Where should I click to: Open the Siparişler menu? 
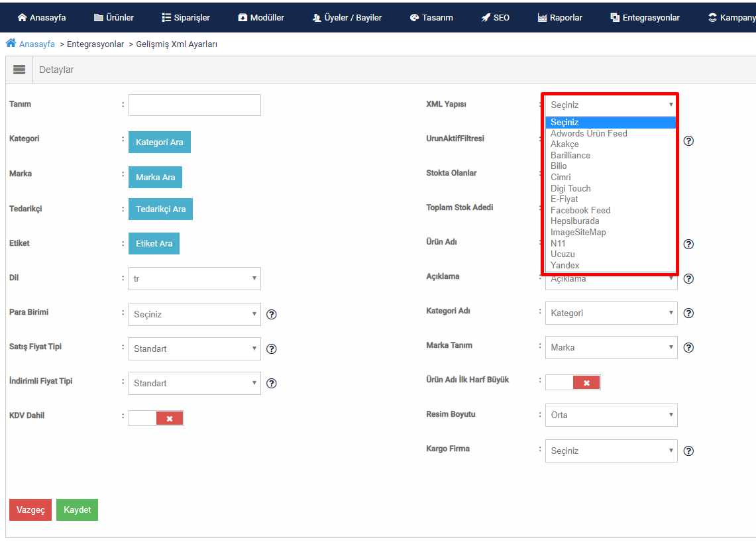click(186, 17)
